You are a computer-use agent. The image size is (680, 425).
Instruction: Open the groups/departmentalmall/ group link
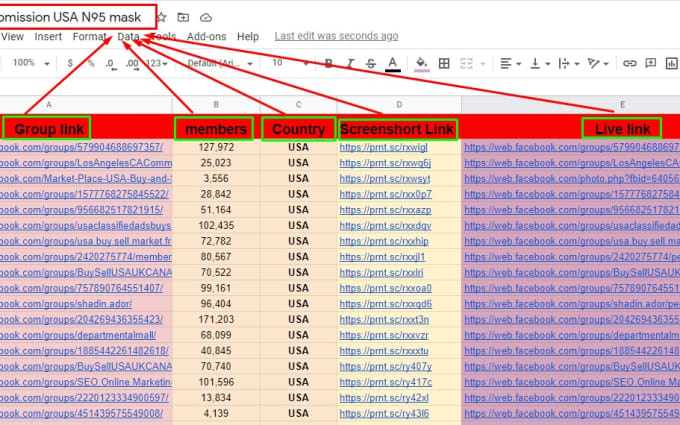click(78, 335)
